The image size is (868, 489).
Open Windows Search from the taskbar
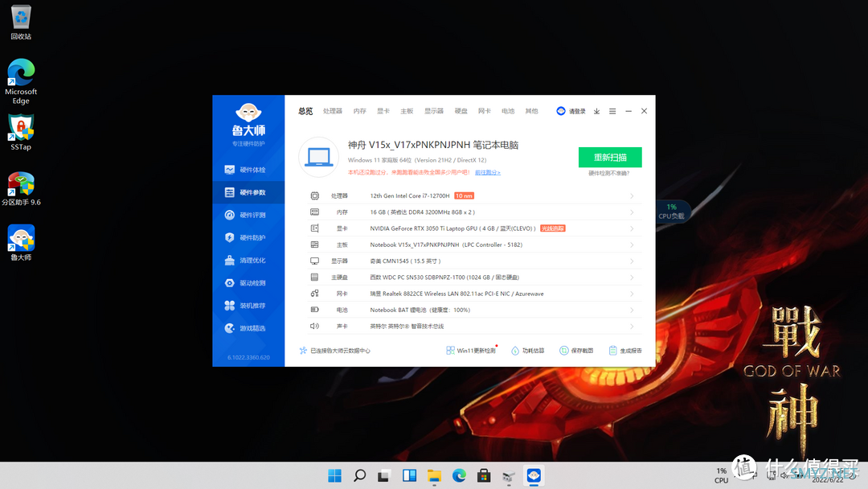(x=360, y=475)
